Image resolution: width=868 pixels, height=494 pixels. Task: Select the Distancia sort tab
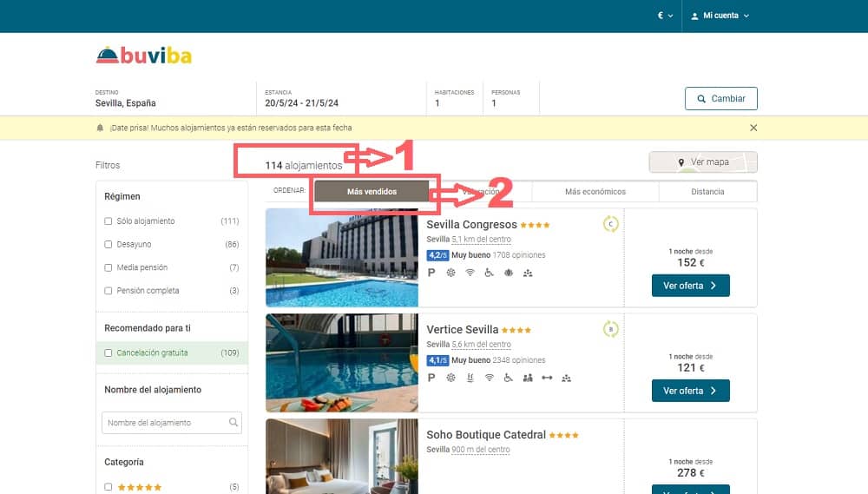coord(707,192)
